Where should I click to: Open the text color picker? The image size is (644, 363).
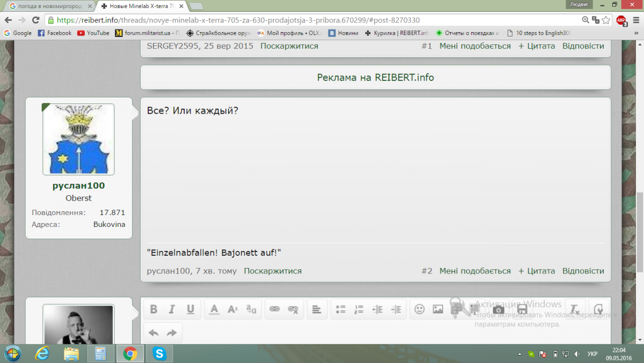click(x=214, y=309)
